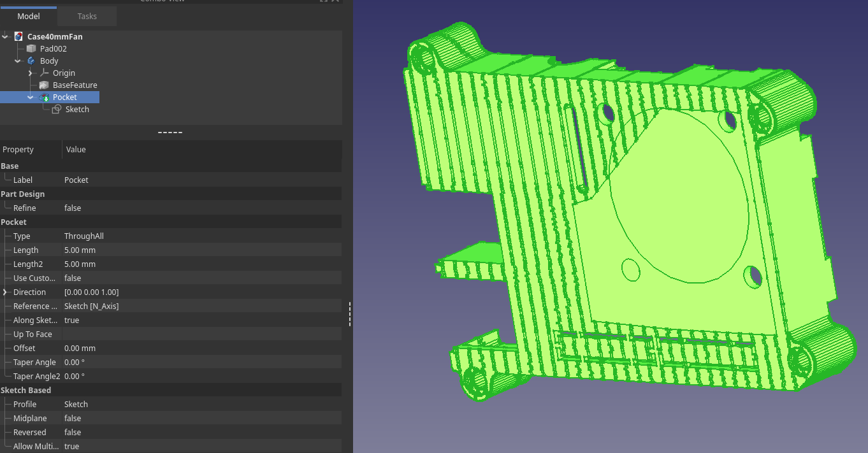Select Origin label in the tree
Screen dimensions: 868x453
pos(64,73)
